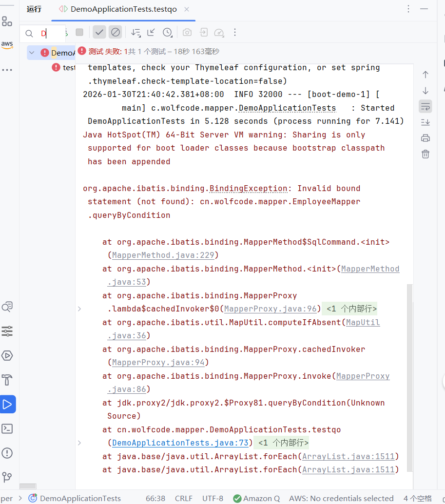Open MapperMethod.java:229 link
This screenshot has width=445, height=504.
(x=163, y=255)
